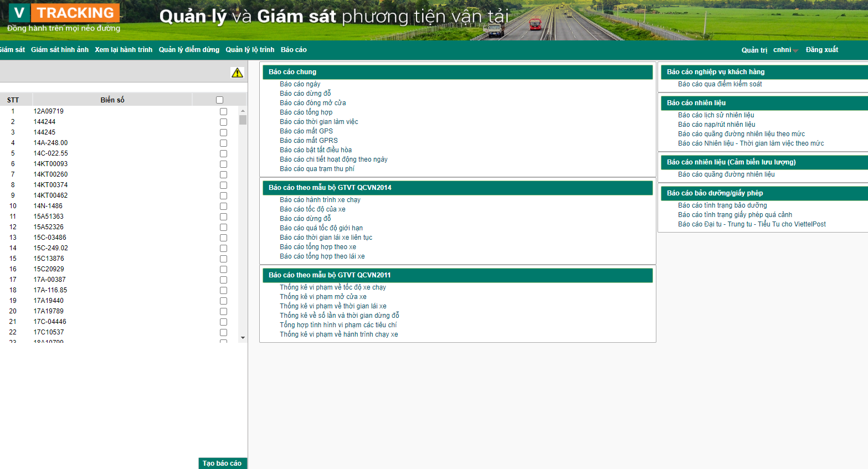This screenshot has height=469, width=868.
Task: Select checkbox for vehicle 14KT00093
Action: click(x=223, y=164)
